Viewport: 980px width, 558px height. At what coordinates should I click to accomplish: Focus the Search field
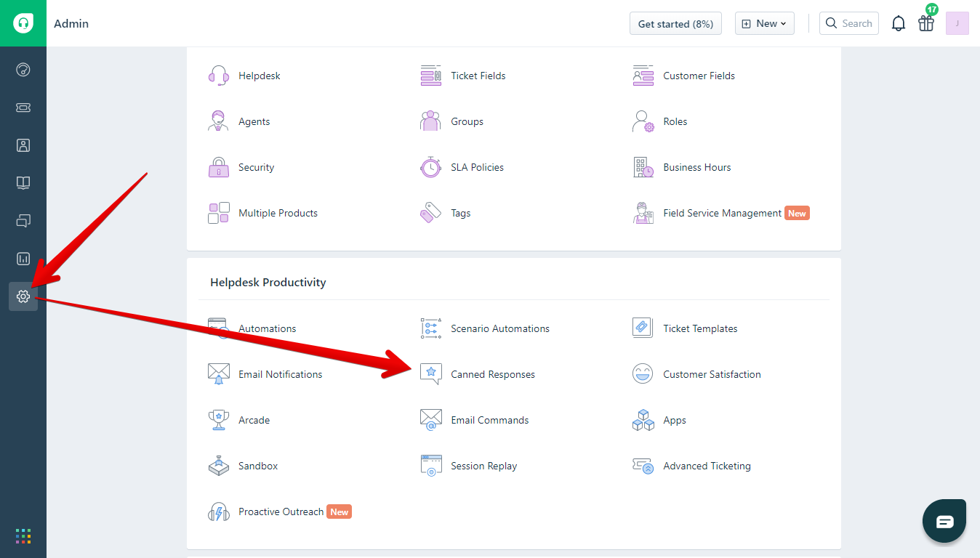click(849, 23)
